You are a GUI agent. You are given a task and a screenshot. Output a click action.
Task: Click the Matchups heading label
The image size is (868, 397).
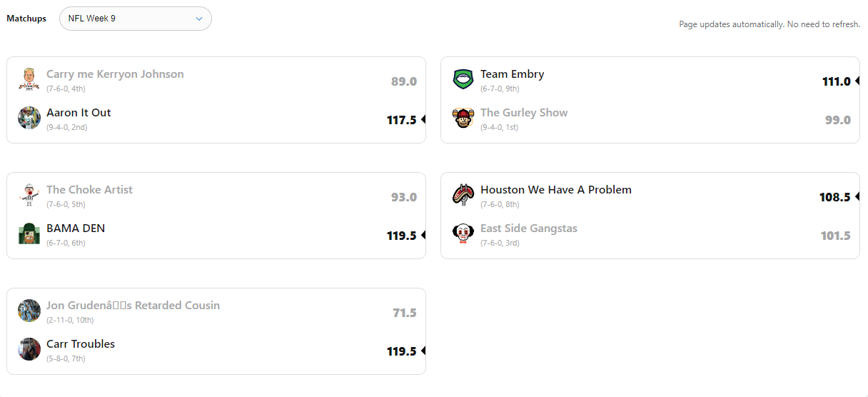point(26,19)
